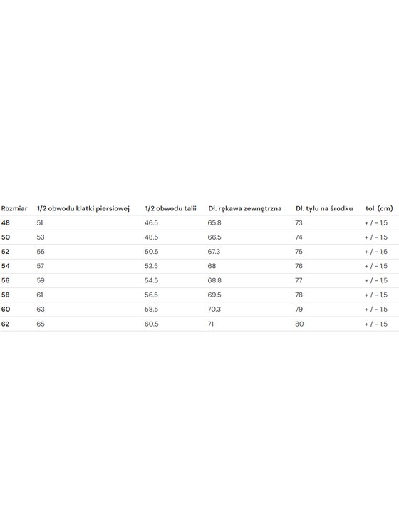Select back length value 80
The image size is (399, 532).
coord(299,324)
